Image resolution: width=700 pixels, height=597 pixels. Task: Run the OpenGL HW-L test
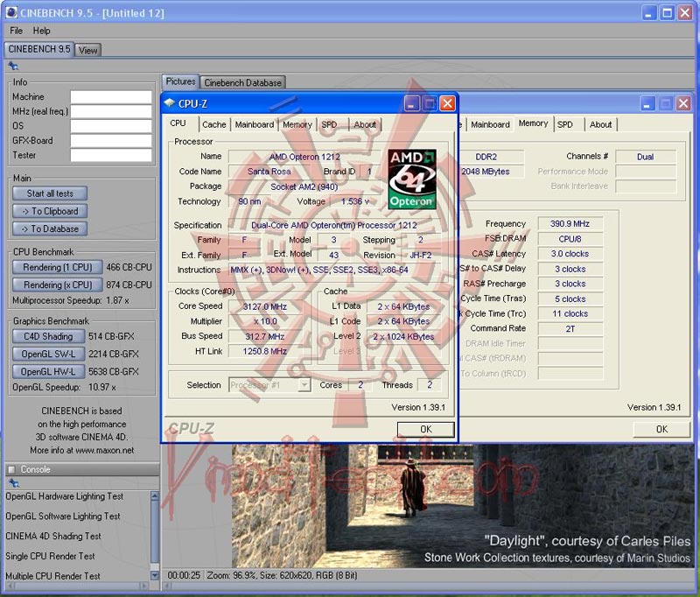click(x=48, y=371)
